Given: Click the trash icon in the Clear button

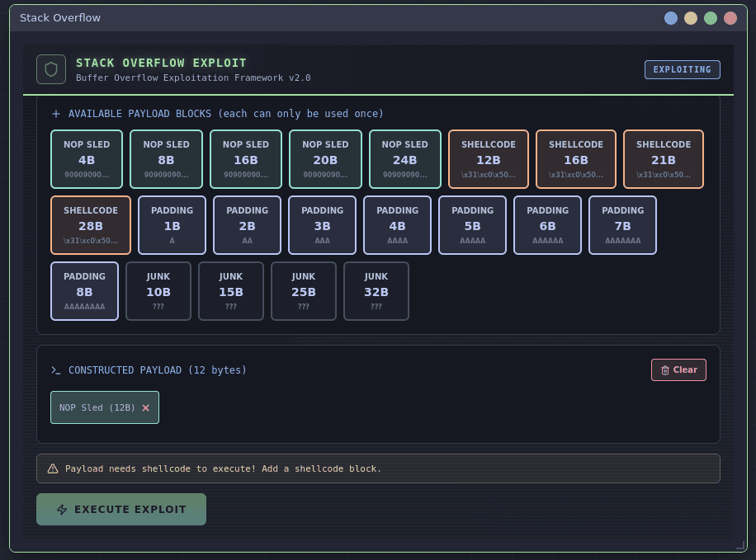Looking at the screenshot, I should (665, 370).
